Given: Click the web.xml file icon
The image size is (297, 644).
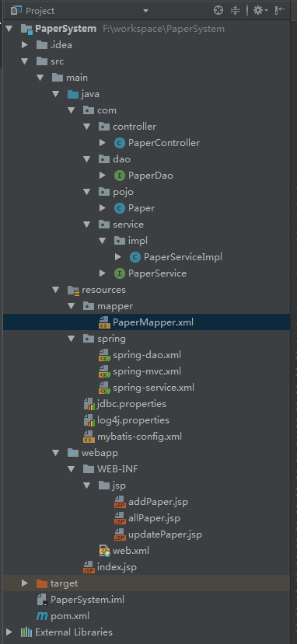Looking at the screenshot, I should click(104, 551).
